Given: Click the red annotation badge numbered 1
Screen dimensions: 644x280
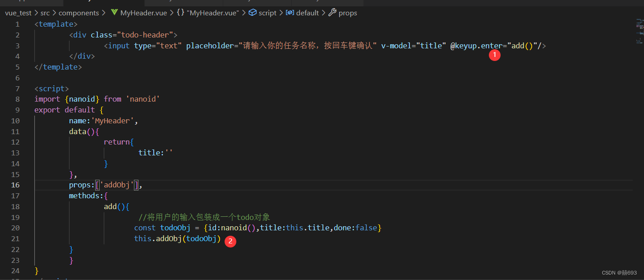Looking at the screenshot, I should click(494, 55).
